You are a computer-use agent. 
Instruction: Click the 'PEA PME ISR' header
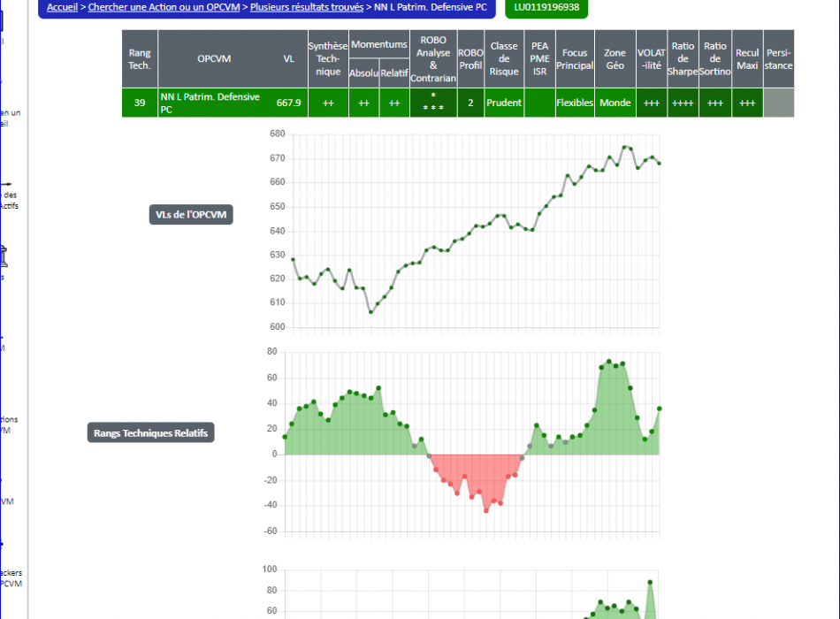click(540, 59)
